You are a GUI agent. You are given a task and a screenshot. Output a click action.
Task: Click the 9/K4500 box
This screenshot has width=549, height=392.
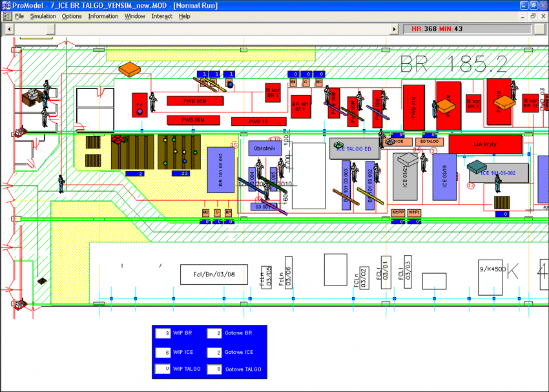[490, 277]
